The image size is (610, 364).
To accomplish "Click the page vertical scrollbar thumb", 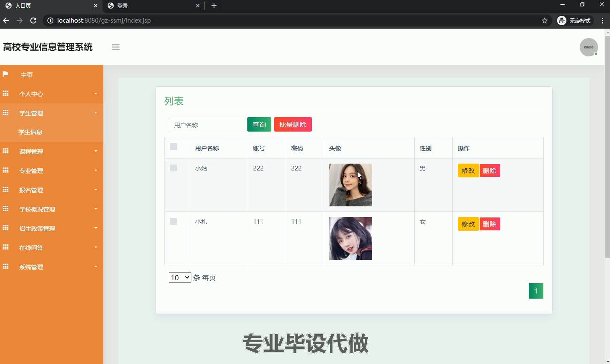I will coord(607,146).
